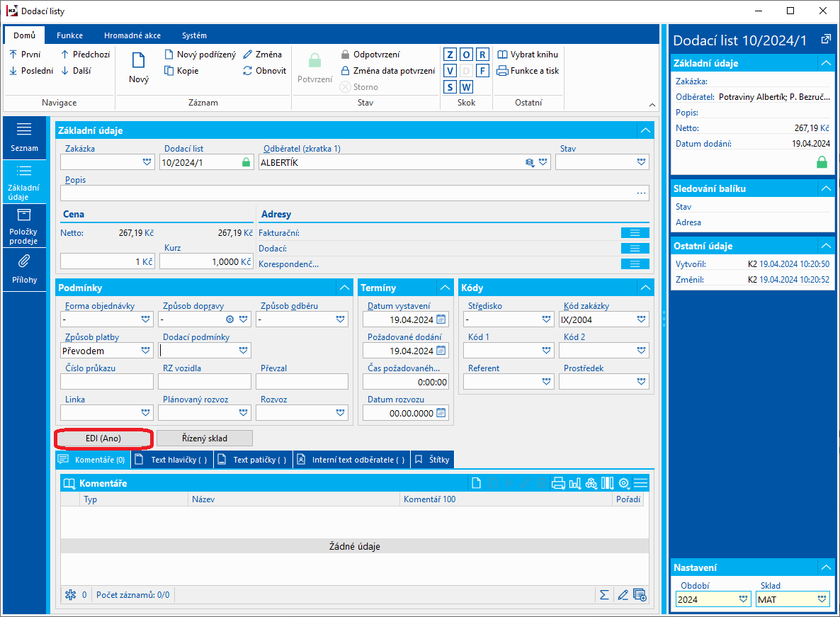Click the Řízený sklad button
Viewport: 840px width, 617px height.
click(x=205, y=438)
